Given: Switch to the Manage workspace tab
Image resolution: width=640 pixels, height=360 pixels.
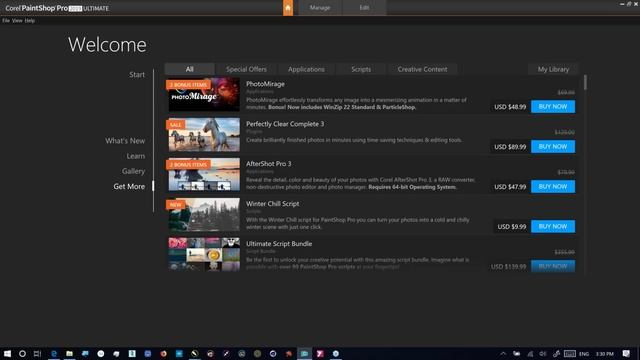Looking at the screenshot, I should tap(320, 8).
